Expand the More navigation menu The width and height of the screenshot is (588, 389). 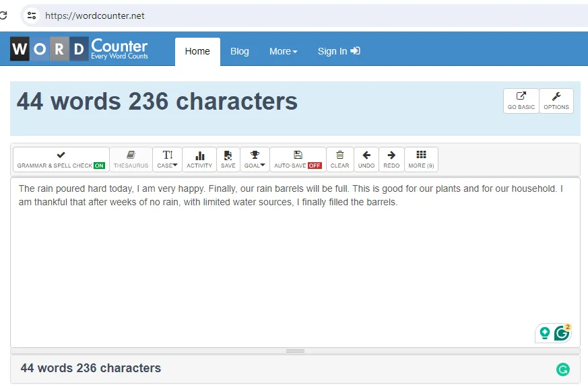(283, 51)
